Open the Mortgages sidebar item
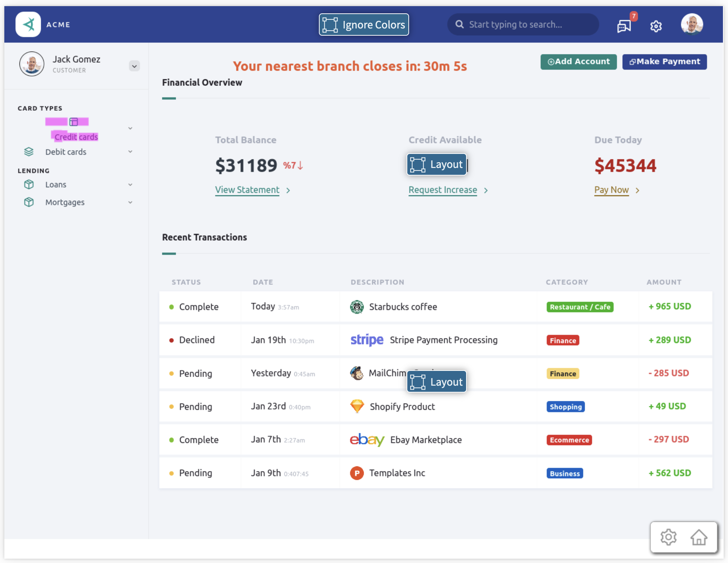 pos(65,202)
